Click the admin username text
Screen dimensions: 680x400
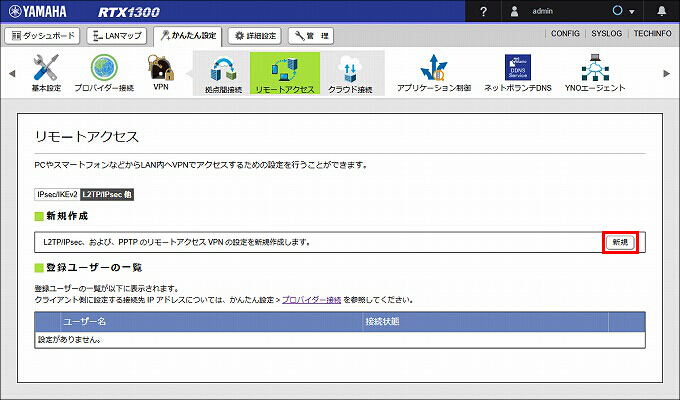click(x=543, y=11)
